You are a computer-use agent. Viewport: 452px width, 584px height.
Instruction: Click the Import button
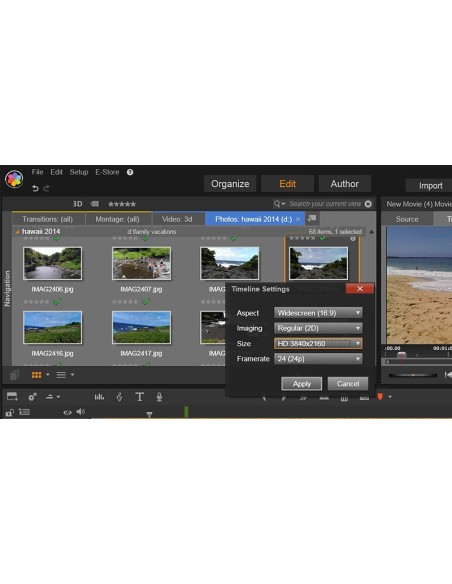tap(430, 185)
